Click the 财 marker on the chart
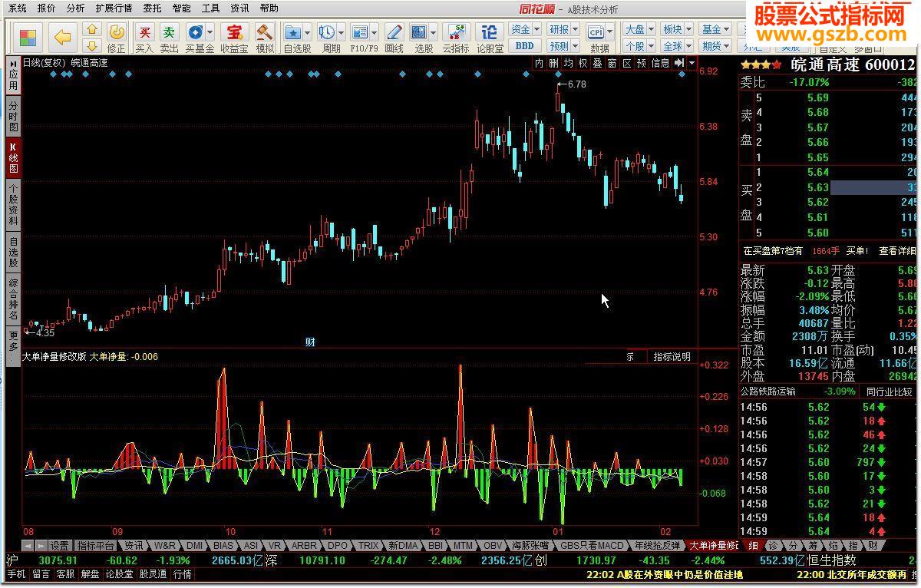The height and width of the screenshot is (588, 921). click(x=311, y=342)
